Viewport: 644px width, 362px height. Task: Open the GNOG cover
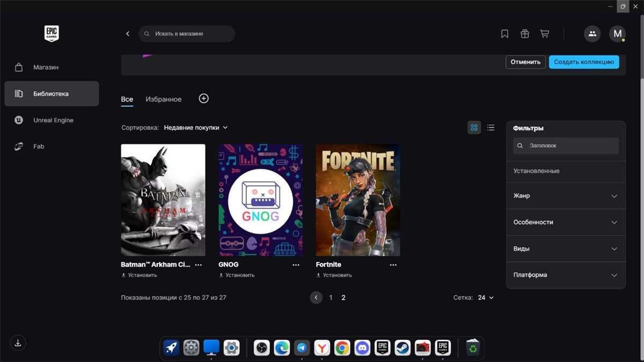point(261,200)
